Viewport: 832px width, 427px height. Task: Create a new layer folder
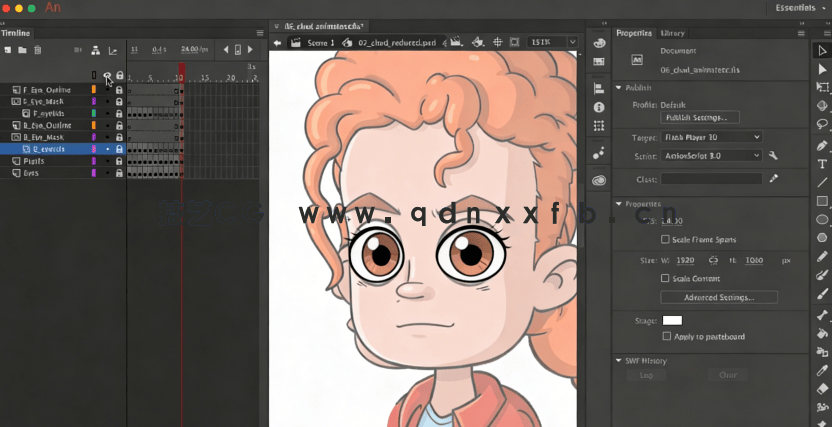coord(22,50)
